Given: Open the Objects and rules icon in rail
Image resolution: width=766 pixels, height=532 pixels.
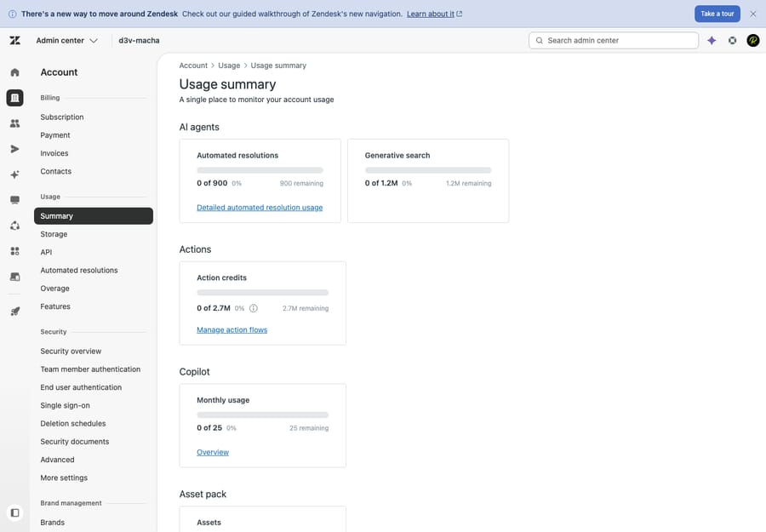Looking at the screenshot, I should point(14,226).
